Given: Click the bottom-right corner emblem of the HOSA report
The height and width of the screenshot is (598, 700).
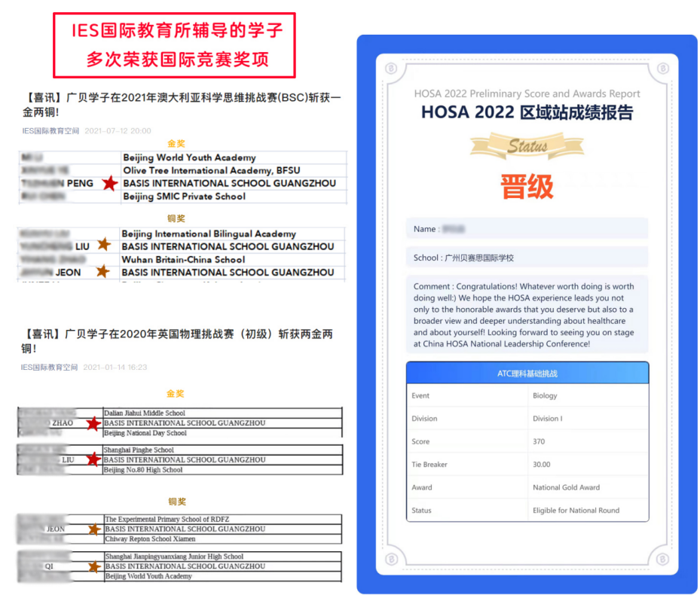Looking at the screenshot, I should [663, 560].
